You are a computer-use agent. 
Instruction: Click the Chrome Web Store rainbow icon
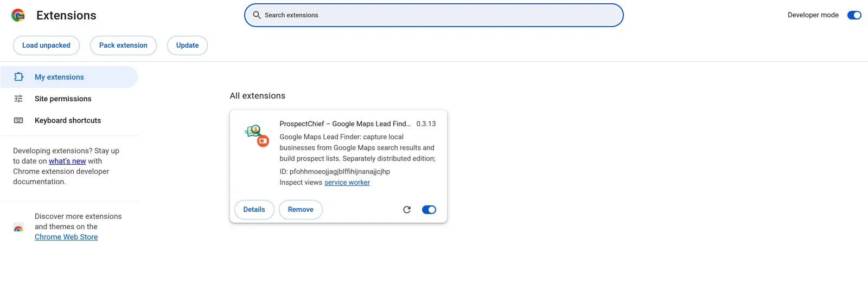click(18, 227)
